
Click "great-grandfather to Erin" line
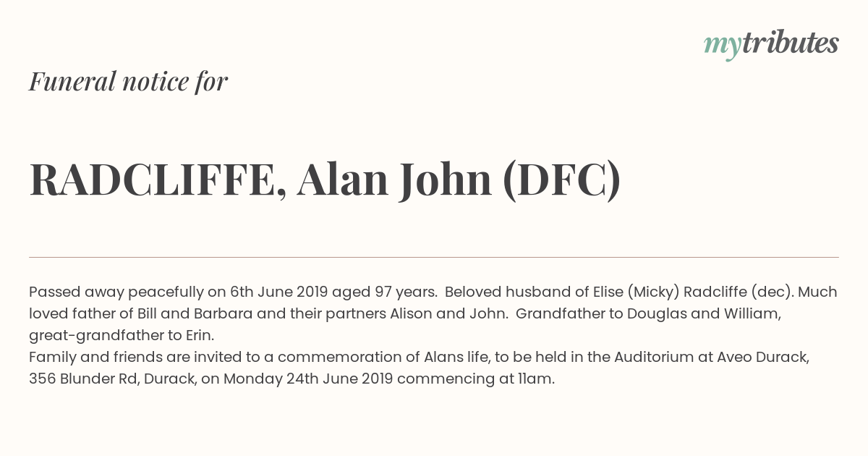(x=122, y=336)
